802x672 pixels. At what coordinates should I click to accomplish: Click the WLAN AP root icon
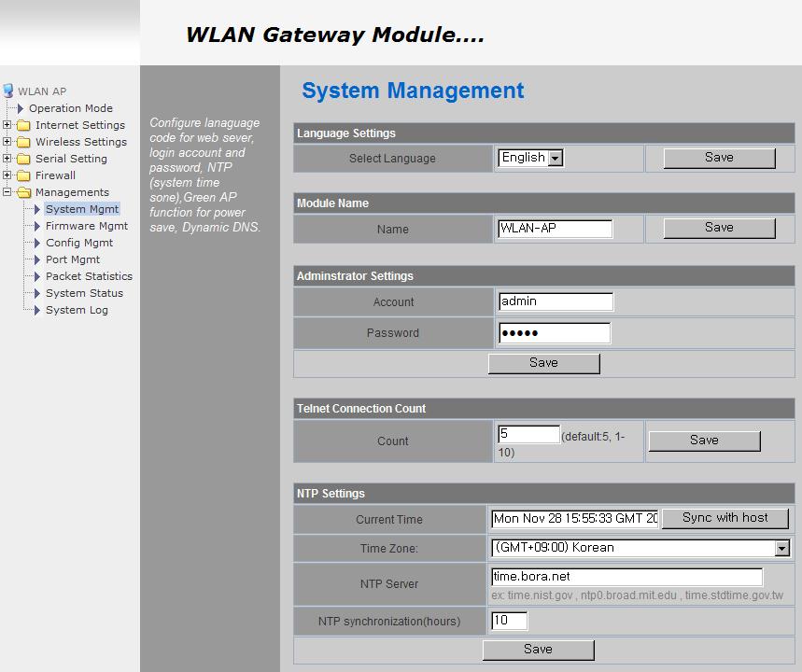(9, 91)
